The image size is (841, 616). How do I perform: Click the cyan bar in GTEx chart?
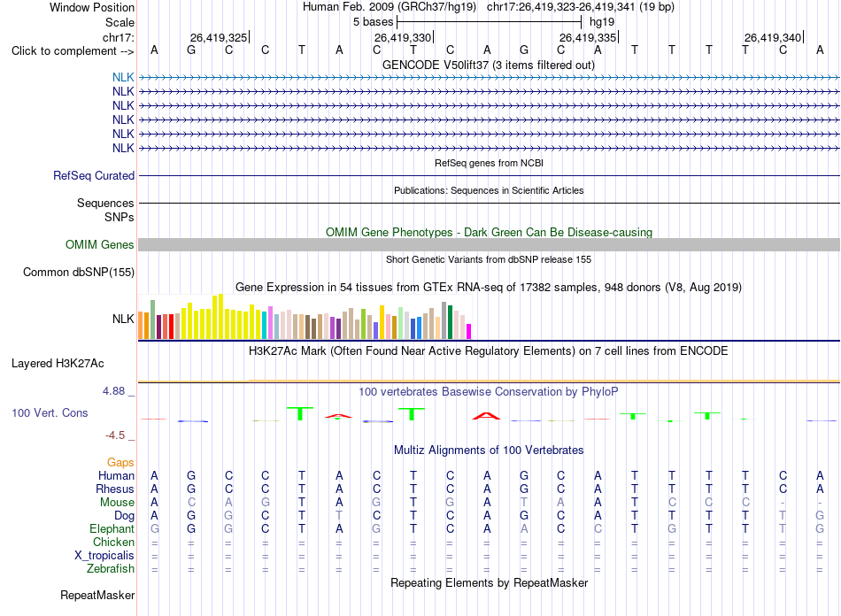click(x=265, y=325)
